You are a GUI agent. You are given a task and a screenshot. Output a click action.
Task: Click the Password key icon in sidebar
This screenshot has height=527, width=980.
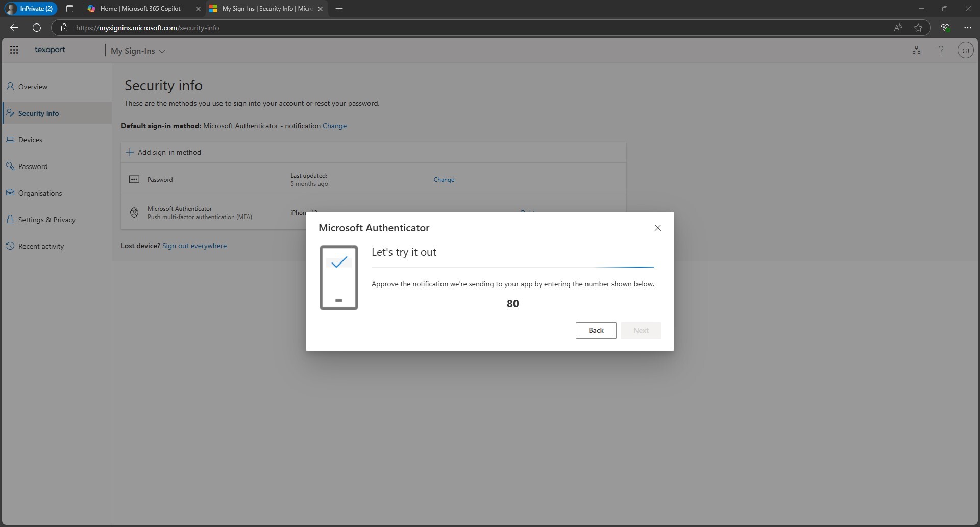[11, 166]
